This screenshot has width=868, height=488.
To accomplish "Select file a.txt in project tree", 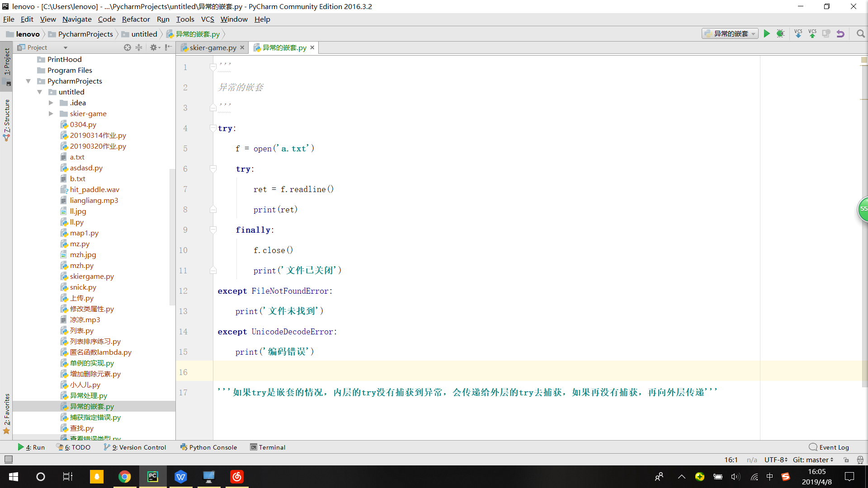I will [x=77, y=157].
